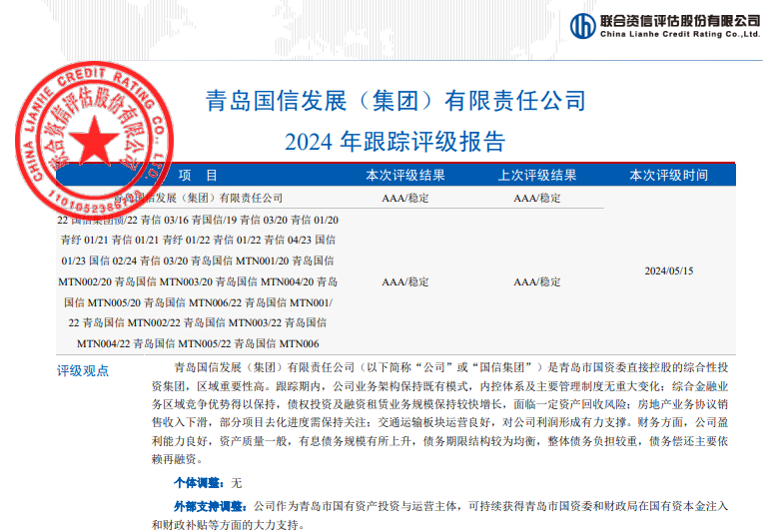Click the company row 上次评级结果 AAA/稳定 cell
Image resolution: width=773 pixels, height=532 pixels.
537,198
